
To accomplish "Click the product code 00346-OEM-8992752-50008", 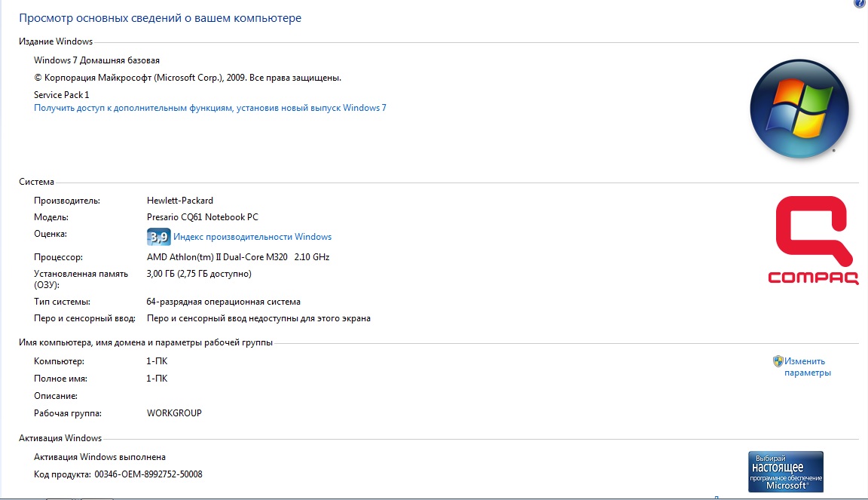I will point(148,474).
